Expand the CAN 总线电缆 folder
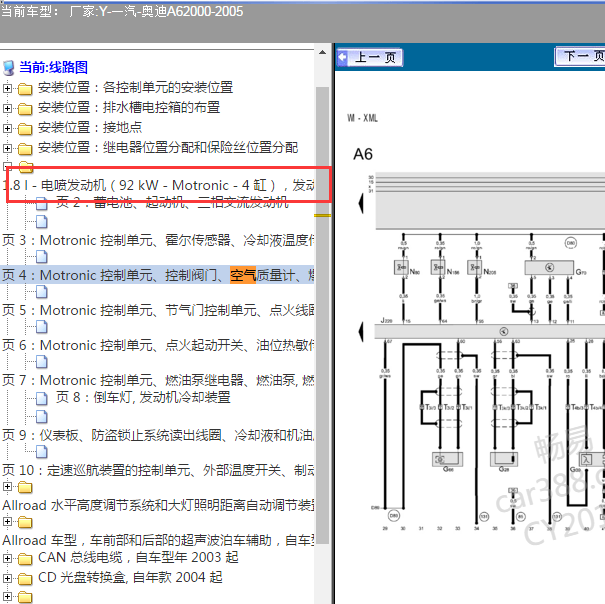 7,558
